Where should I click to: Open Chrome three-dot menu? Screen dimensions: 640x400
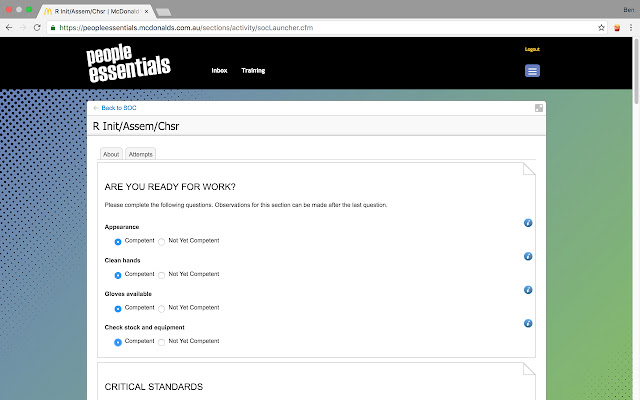point(631,28)
